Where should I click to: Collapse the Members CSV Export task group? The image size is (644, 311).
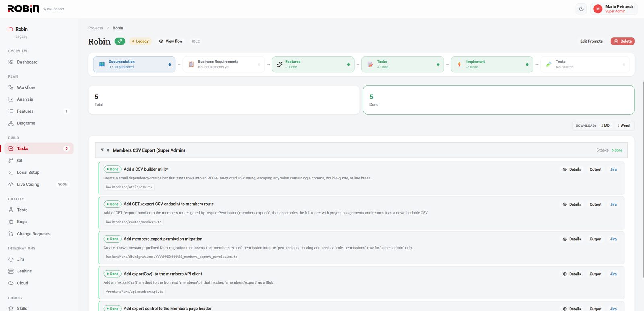tap(102, 150)
